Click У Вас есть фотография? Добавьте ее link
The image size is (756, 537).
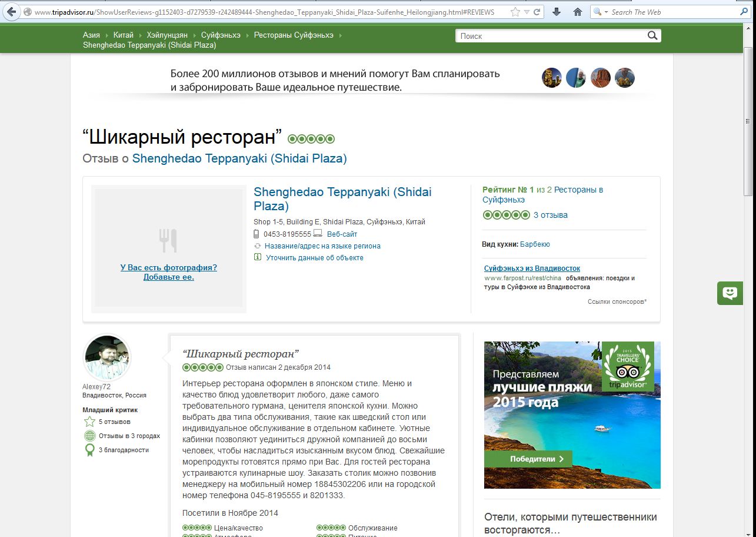169,272
